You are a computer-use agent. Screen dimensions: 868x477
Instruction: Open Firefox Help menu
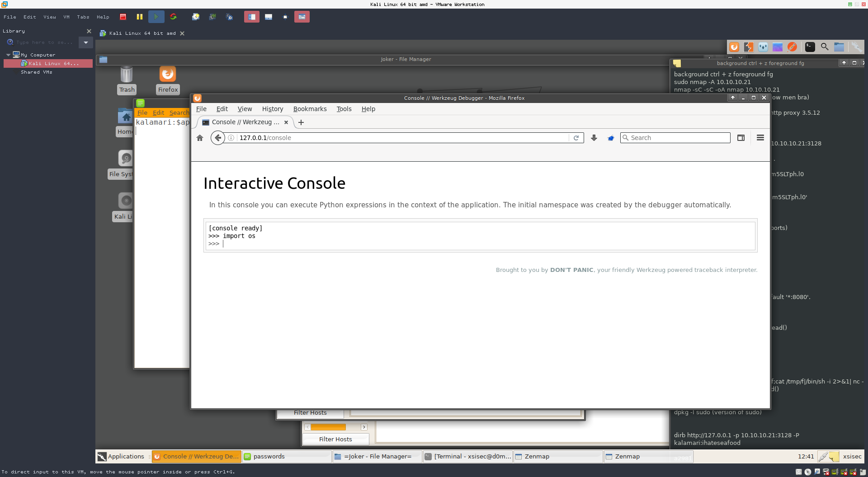368,109
